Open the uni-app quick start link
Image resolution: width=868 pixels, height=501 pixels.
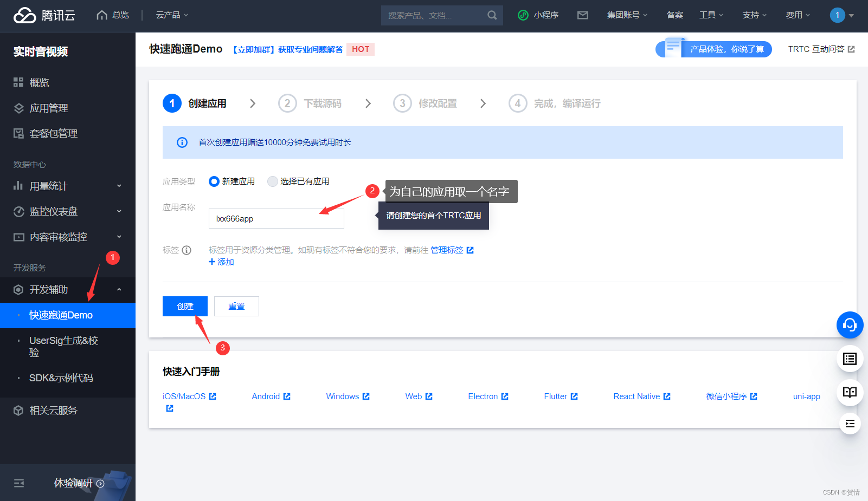(x=806, y=396)
